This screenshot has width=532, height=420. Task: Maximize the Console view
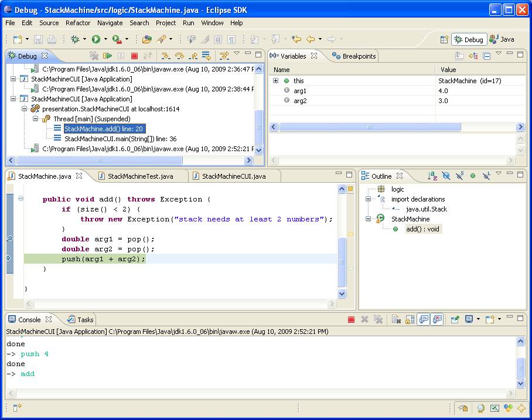[x=520, y=317]
